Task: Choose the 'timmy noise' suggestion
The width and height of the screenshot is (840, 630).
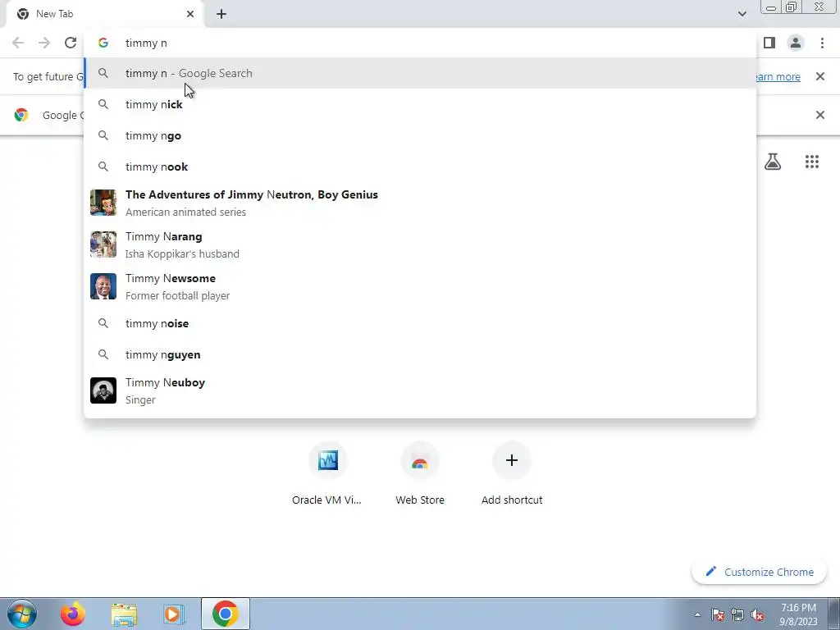Action: click(x=420, y=323)
